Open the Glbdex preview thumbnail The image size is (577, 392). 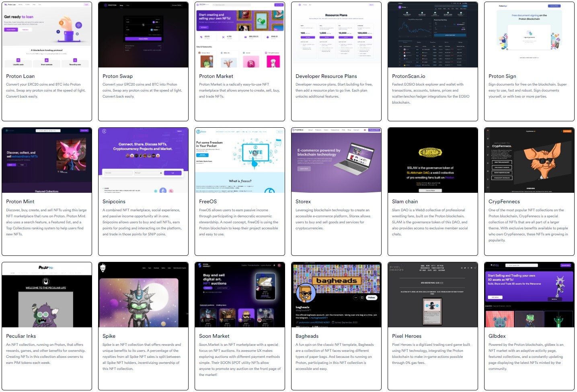(529, 295)
